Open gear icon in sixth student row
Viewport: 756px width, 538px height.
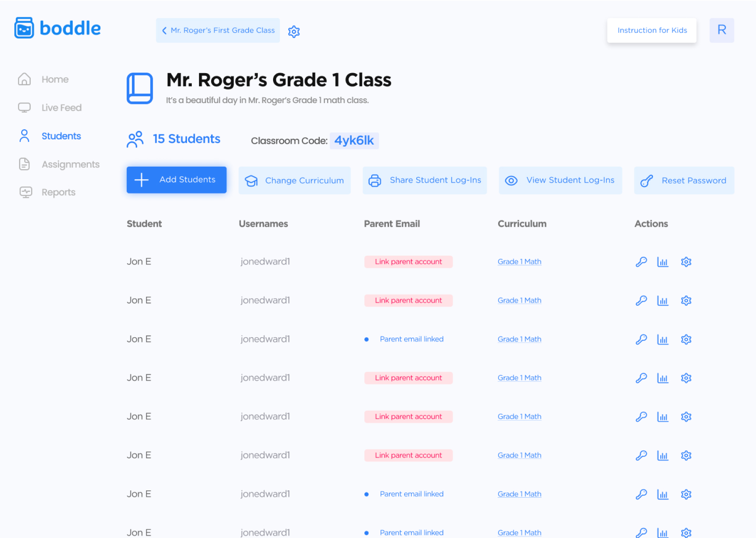(686, 455)
